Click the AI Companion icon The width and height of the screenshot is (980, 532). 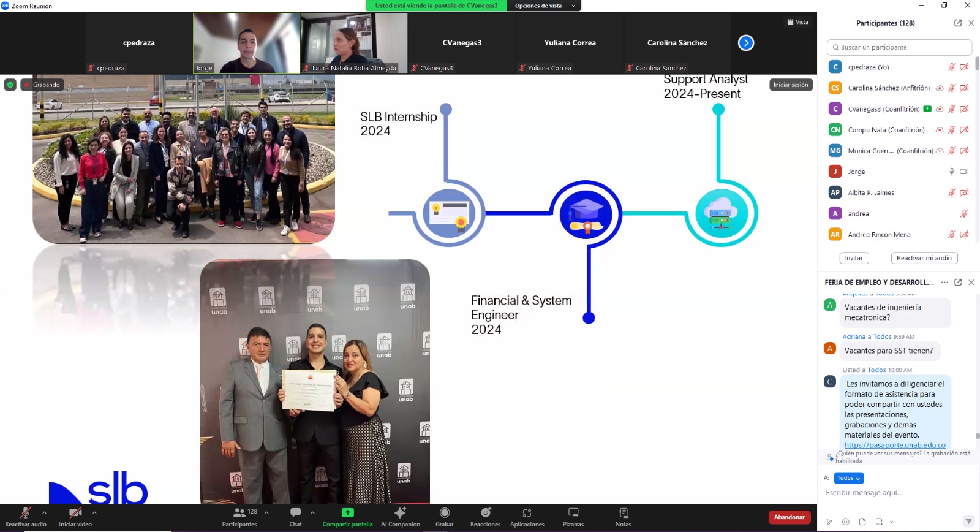pos(400,516)
